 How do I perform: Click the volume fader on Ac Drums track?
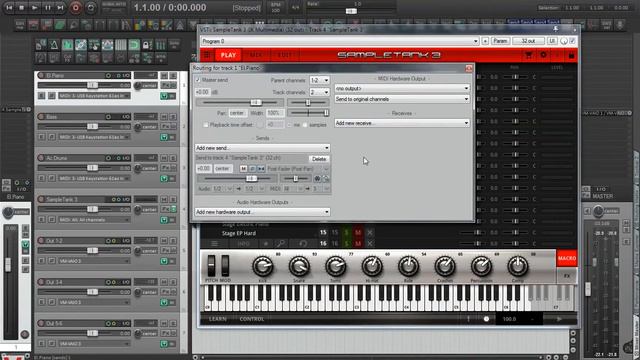92,168
